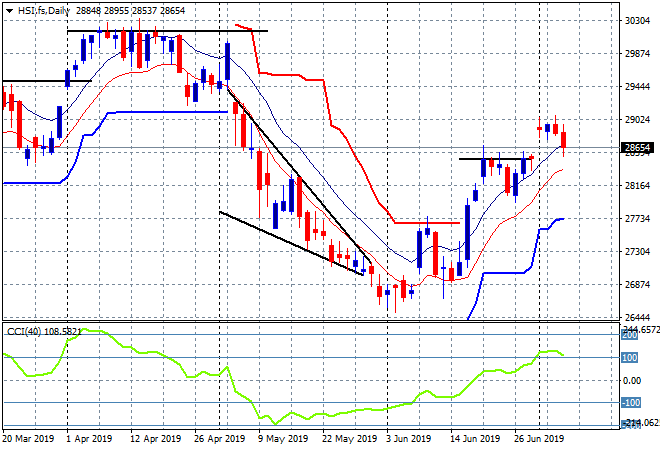Click price axis label 27734
This screenshot has height=450, width=660.
637,218
